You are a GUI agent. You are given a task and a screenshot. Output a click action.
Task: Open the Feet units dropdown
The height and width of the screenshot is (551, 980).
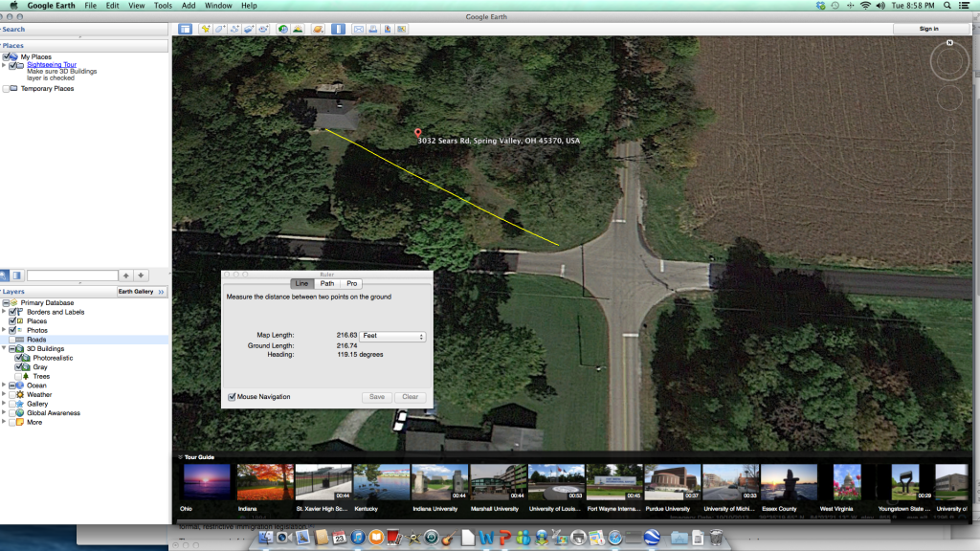pos(391,336)
